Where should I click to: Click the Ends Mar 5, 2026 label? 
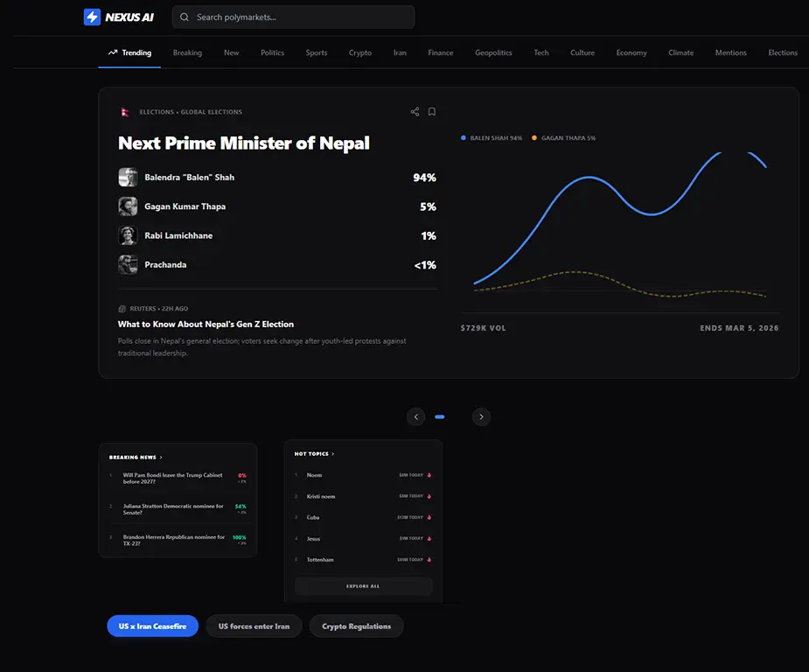click(739, 328)
